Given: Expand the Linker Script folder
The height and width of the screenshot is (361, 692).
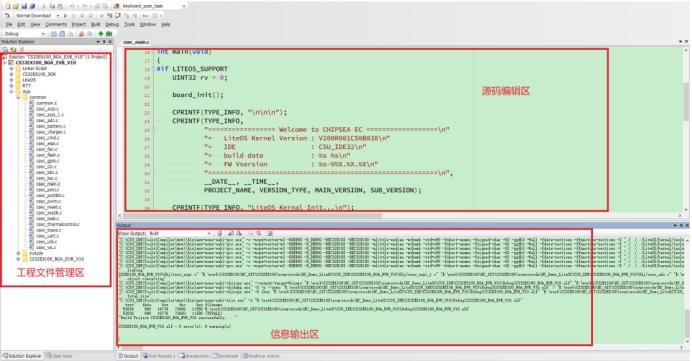Looking at the screenshot, I should pyautogui.click(x=11, y=68).
